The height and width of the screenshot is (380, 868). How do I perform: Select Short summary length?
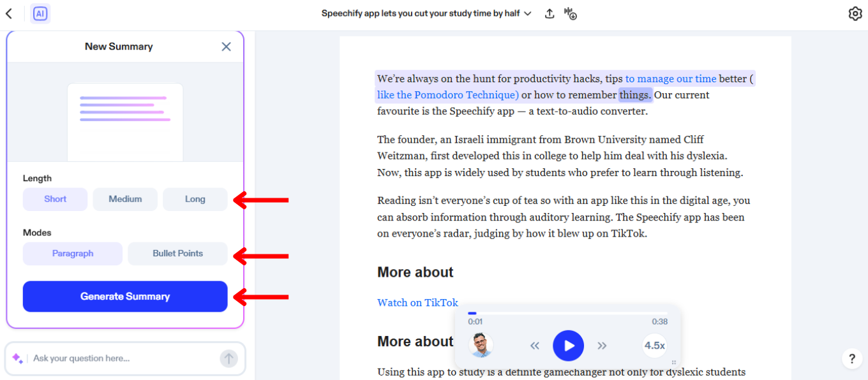[x=55, y=199]
